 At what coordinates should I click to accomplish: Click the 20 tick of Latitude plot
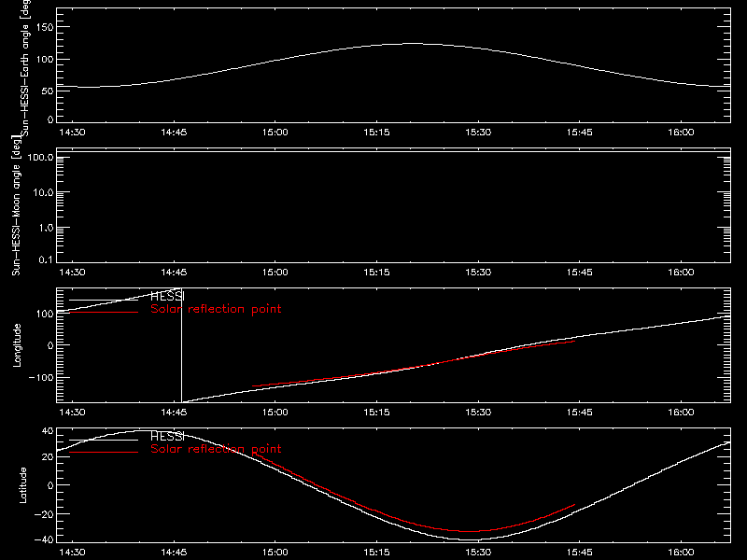pyautogui.click(x=48, y=457)
